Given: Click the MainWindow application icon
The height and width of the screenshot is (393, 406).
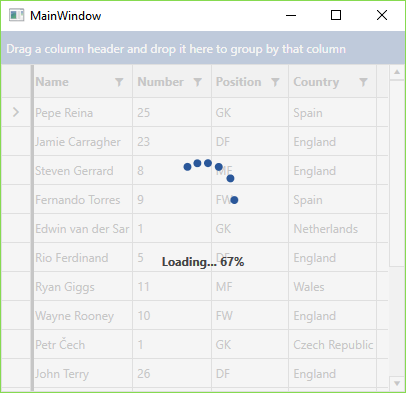Looking at the screenshot, I should tap(16, 15).
